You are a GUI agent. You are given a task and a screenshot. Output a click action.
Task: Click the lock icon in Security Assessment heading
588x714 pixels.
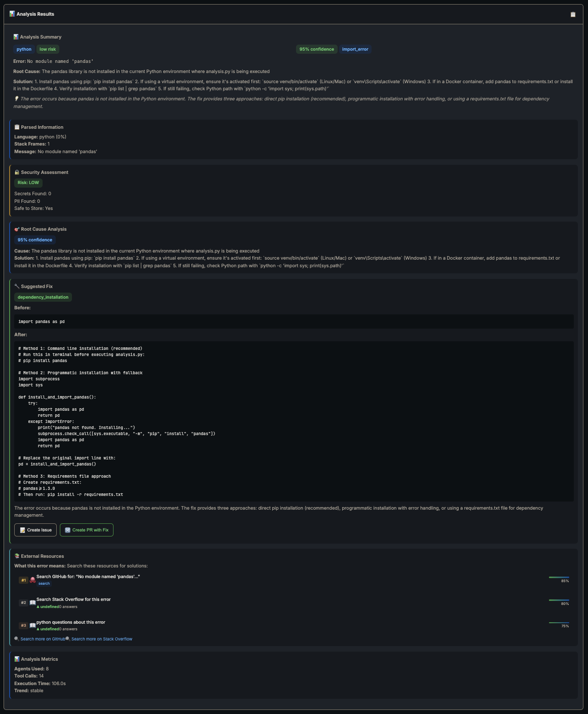[17, 172]
